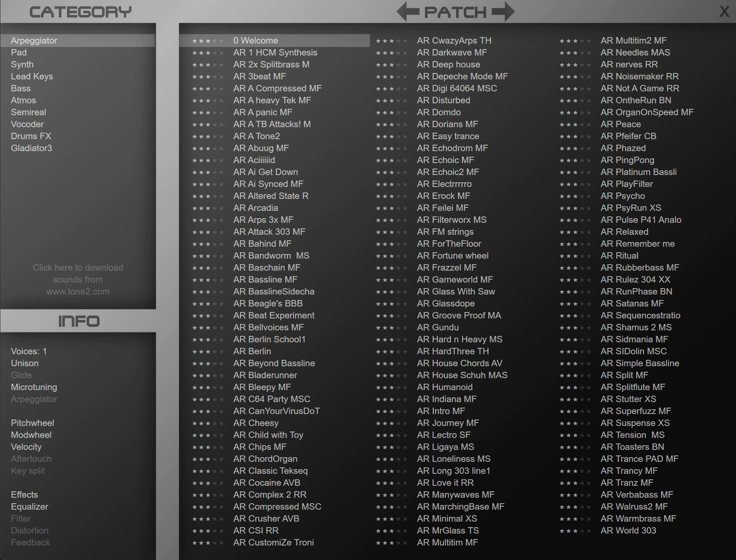The height and width of the screenshot is (560, 736).
Task: Rate the '0 Welcome' patch stars
Action: click(208, 41)
